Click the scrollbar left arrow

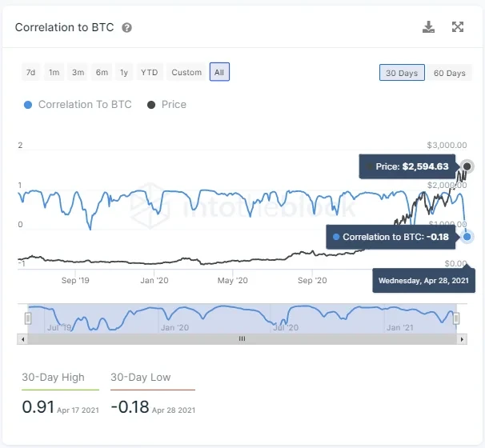click(x=22, y=339)
